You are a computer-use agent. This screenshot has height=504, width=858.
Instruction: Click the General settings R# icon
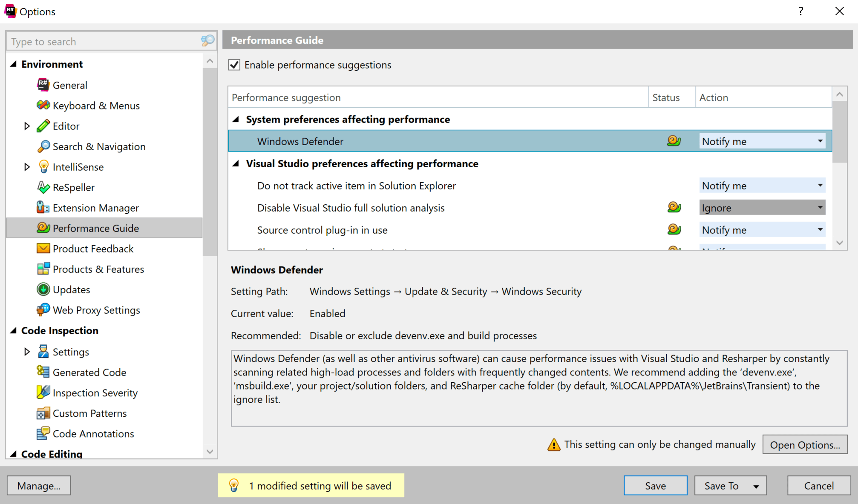[43, 85]
